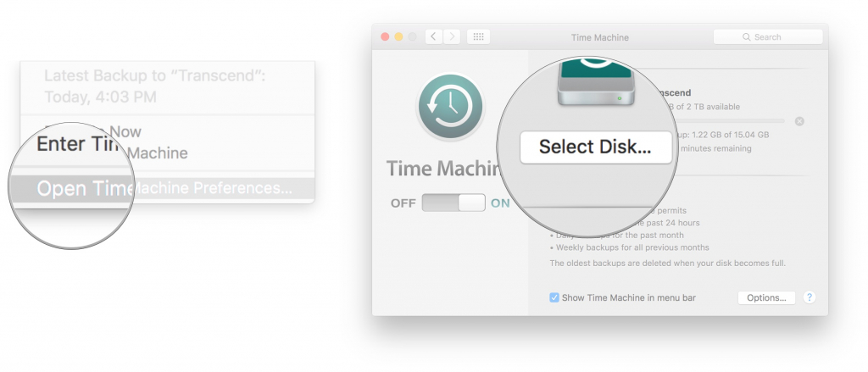Click the Select Disk... button
The height and width of the screenshot is (372, 868).
[596, 147]
